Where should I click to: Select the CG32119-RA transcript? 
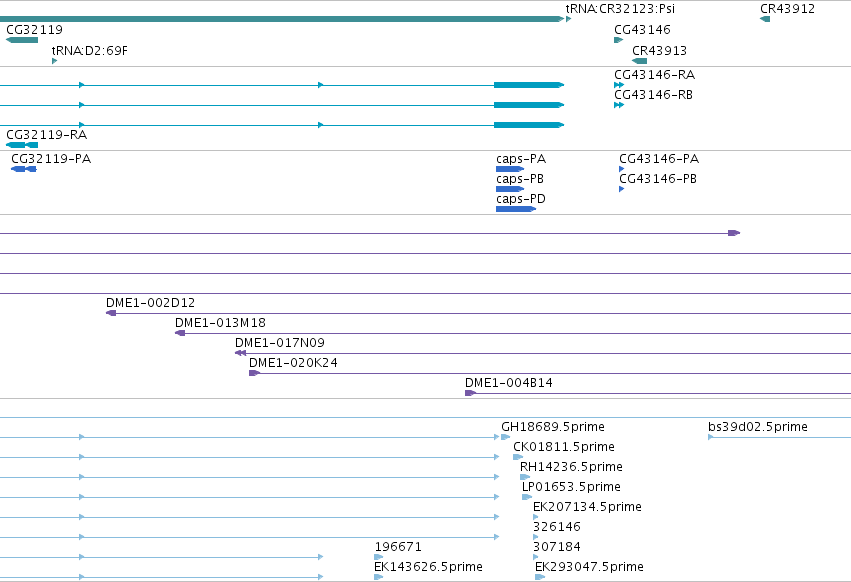(22, 145)
